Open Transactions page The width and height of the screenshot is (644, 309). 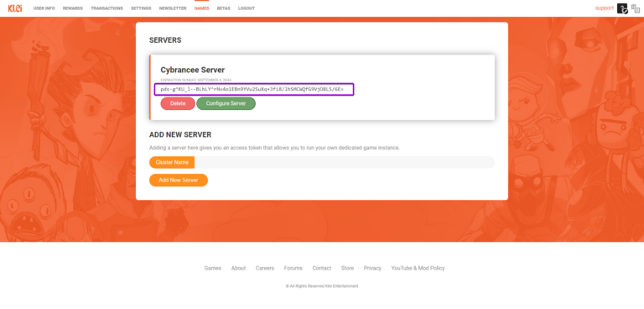(x=106, y=8)
